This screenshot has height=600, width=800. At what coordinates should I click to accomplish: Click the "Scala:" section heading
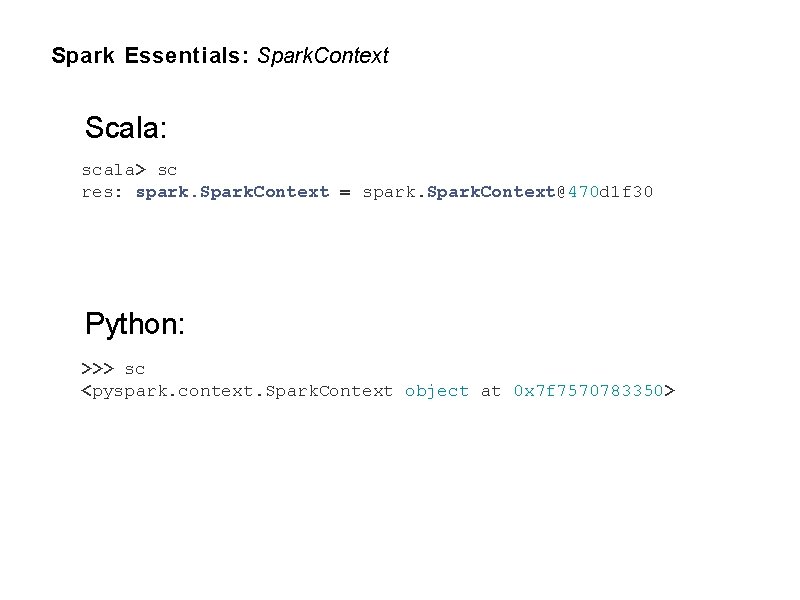126,129
